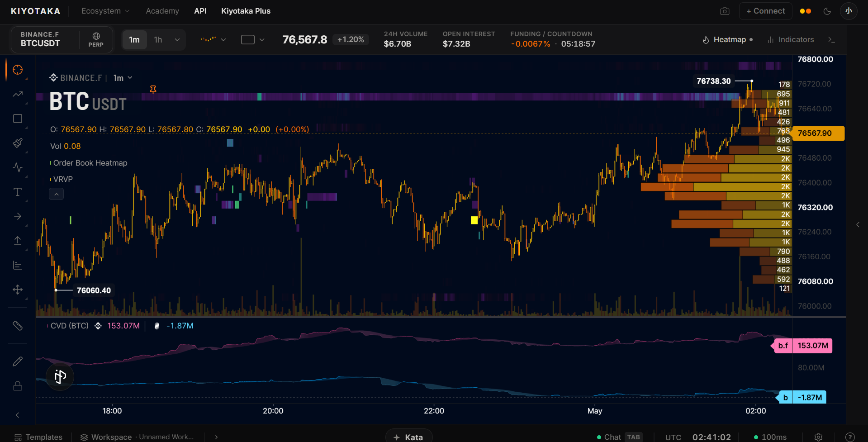The width and height of the screenshot is (868, 442).
Task: Open the API menu item
Action: tap(200, 11)
